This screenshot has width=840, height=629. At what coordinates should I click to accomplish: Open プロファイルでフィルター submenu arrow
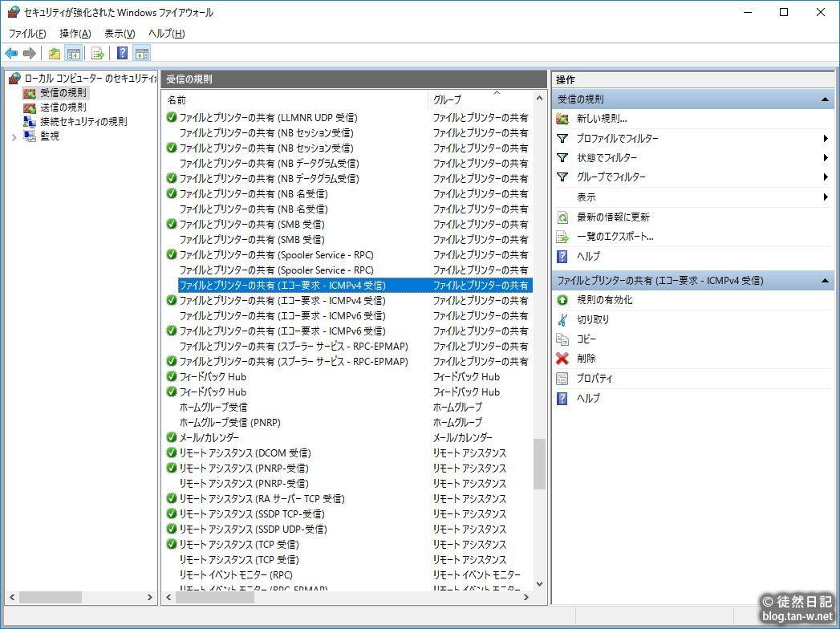(825, 139)
